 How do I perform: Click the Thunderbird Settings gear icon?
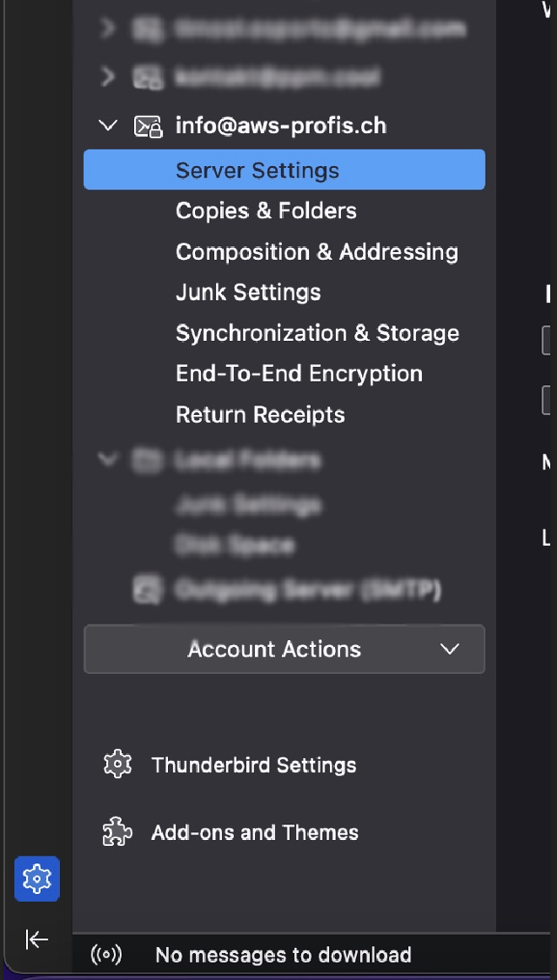(117, 765)
